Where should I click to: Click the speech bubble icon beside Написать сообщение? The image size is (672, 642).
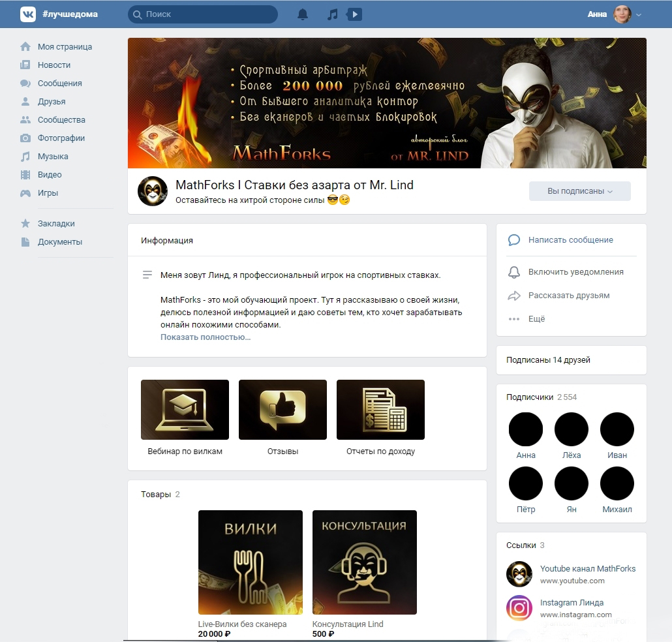514,240
